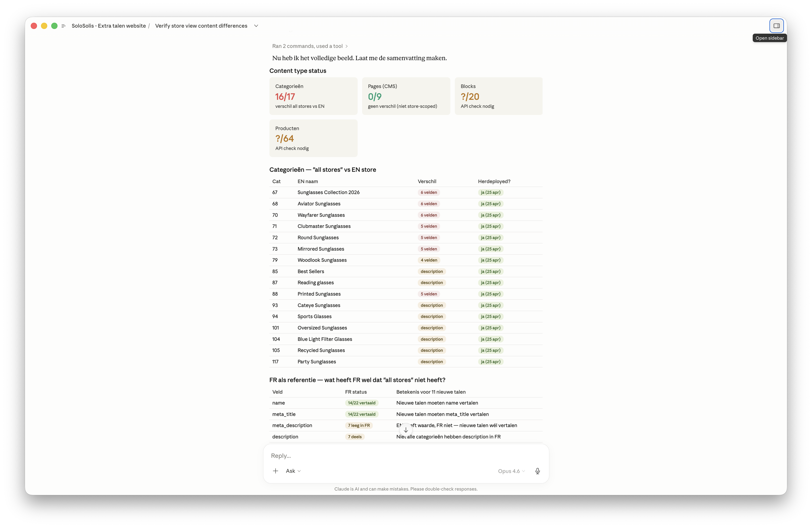Click the '7 leeg in FR' badge

tap(359, 425)
